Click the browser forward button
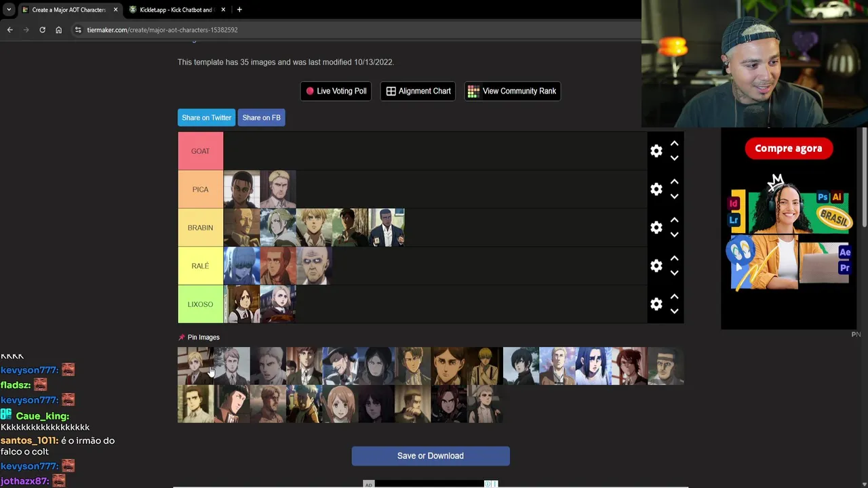The height and width of the screenshot is (488, 868). [x=26, y=30]
